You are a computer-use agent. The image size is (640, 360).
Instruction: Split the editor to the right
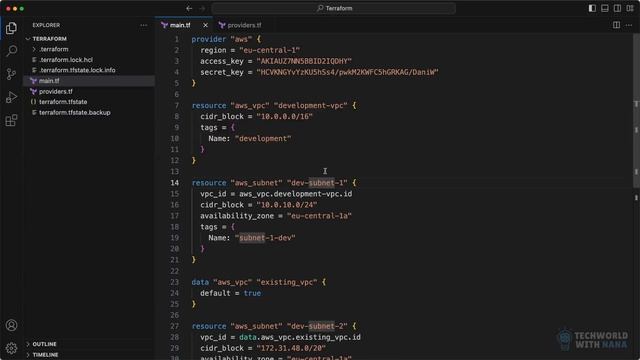616,25
